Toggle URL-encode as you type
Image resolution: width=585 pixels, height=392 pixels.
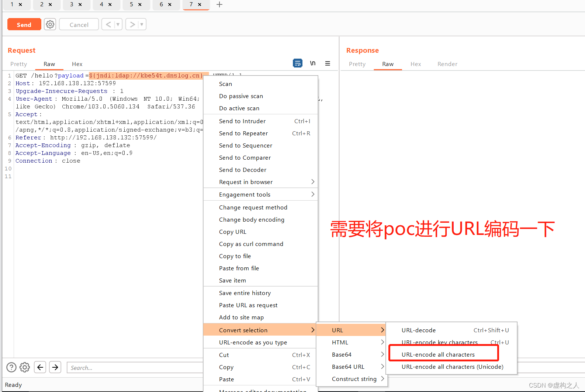(x=260, y=343)
